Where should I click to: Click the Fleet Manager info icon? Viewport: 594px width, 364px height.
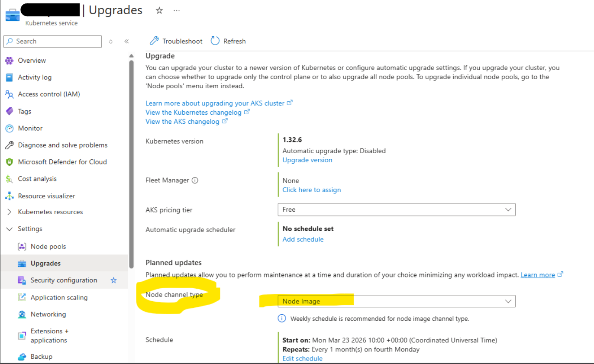pos(195,180)
